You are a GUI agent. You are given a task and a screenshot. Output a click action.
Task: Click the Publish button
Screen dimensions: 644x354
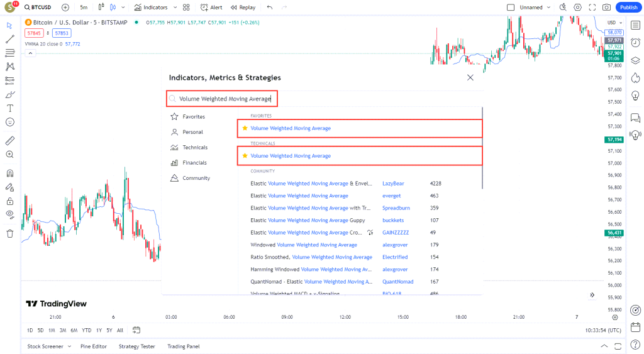pos(628,8)
